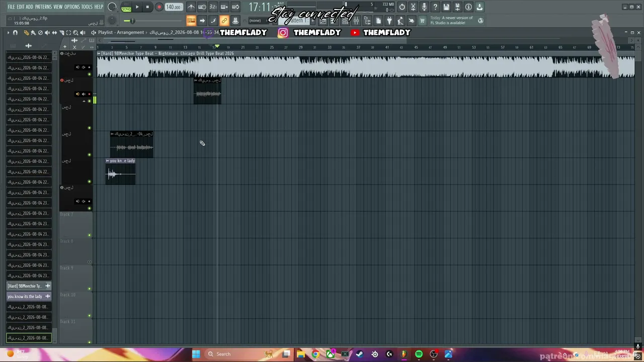Viewport: 644px width, 362px height.
Task: Start recording with the red Record button
Action: click(159, 7)
